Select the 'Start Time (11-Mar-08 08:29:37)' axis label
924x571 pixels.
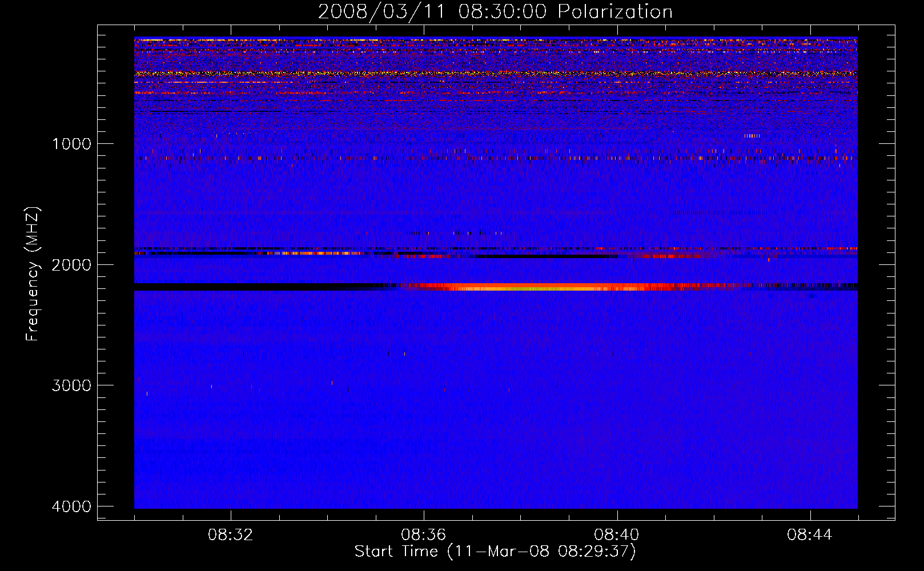pos(495,552)
